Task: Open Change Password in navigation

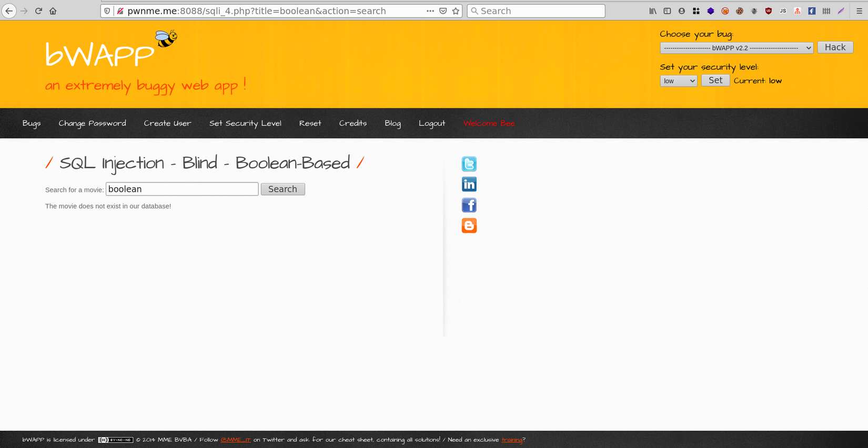Action: tap(93, 124)
